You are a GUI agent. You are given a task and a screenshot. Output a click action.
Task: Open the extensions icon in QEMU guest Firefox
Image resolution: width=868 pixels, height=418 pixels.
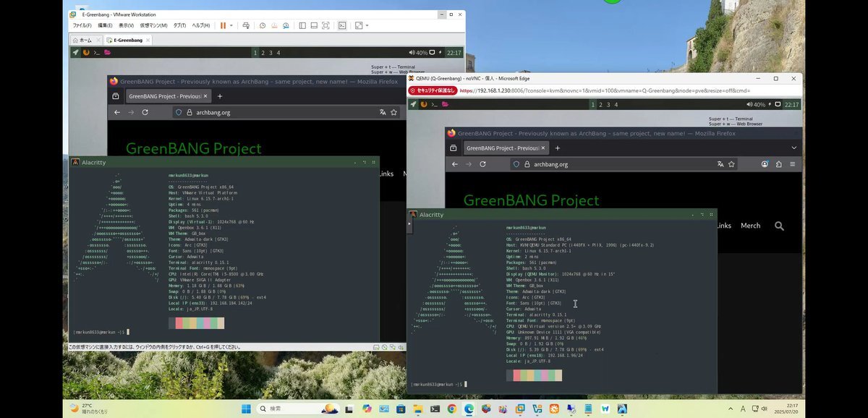tap(778, 164)
